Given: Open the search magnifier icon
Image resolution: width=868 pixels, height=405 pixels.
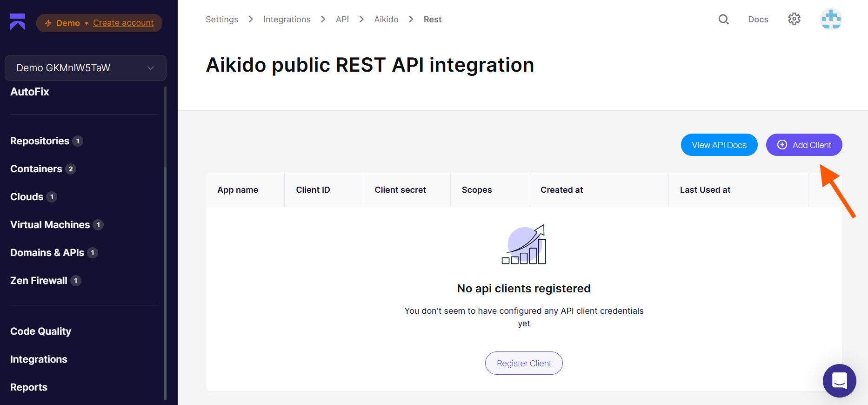Looking at the screenshot, I should pos(723,19).
